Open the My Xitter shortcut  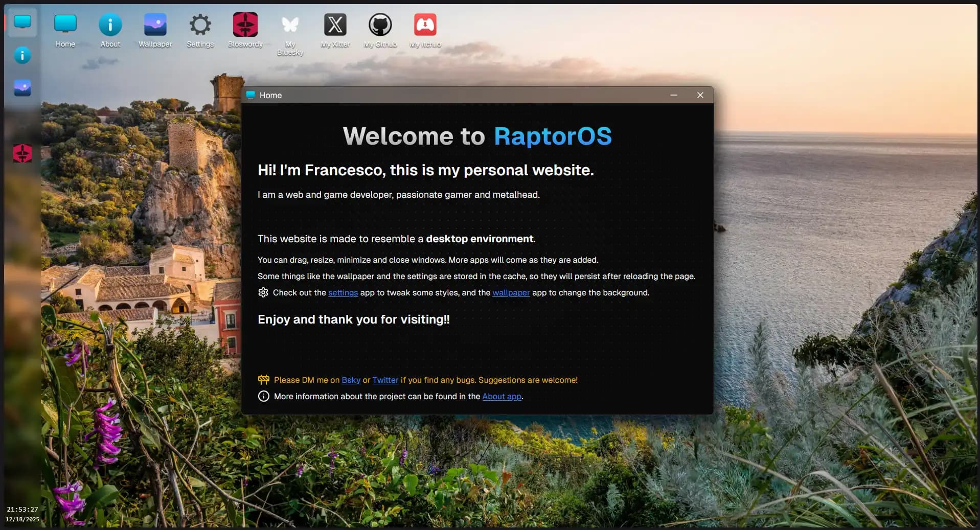[335, 23]
